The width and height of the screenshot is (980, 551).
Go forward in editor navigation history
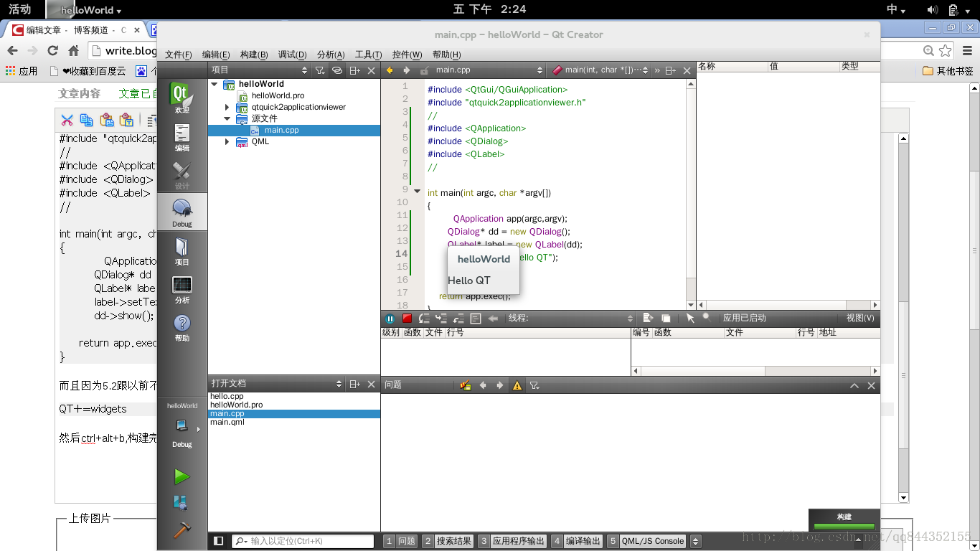tap(406, 70)
